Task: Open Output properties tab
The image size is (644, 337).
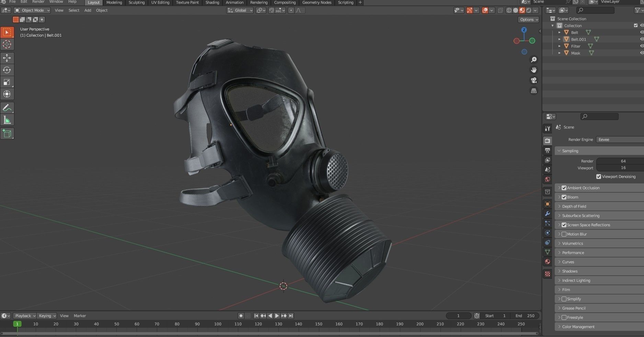Action: (x=548, y=151)
